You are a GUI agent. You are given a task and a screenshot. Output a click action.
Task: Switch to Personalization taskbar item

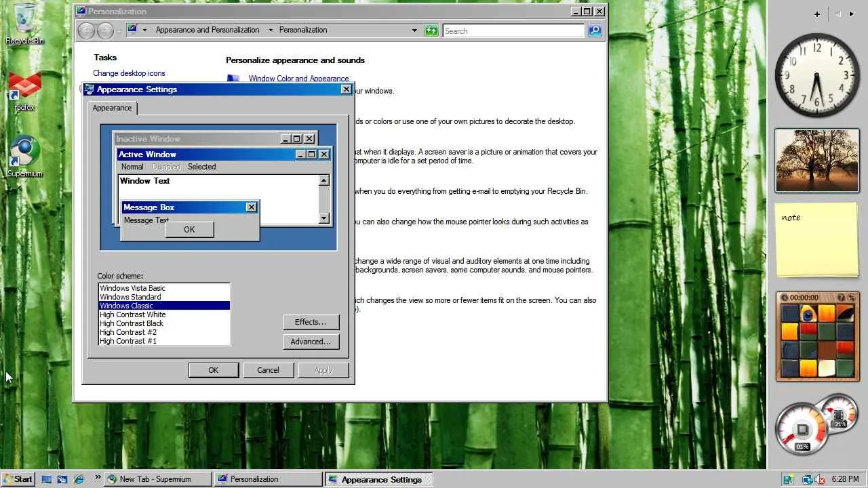coord(269,479)
